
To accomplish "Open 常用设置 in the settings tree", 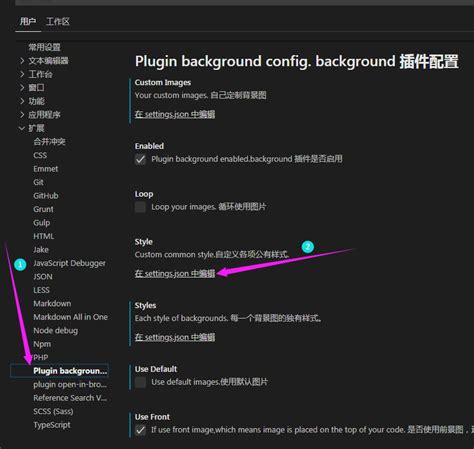I will [44, 47].
